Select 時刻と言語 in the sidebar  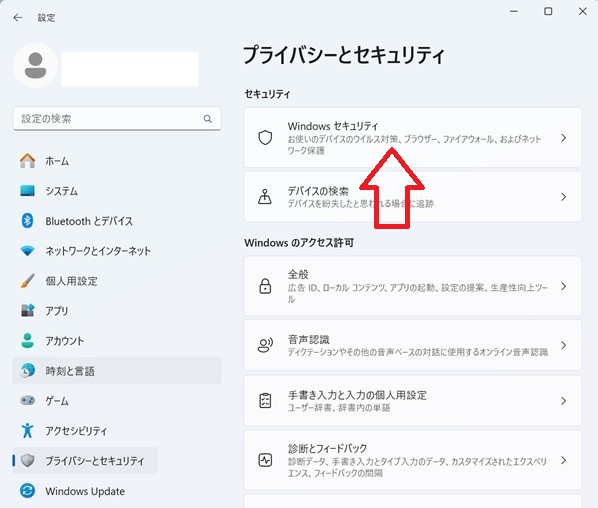click(117, 370)
